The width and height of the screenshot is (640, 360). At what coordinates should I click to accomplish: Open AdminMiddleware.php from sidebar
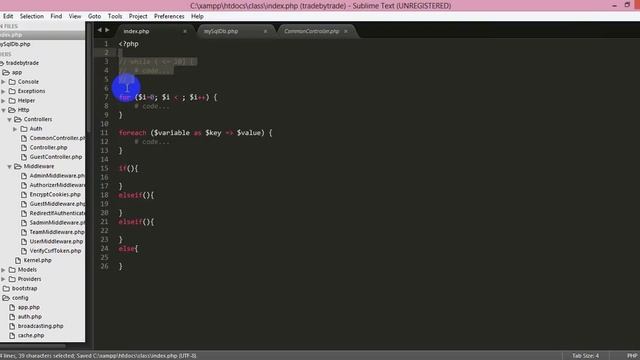pyautogui.click(x=57, y=176)
